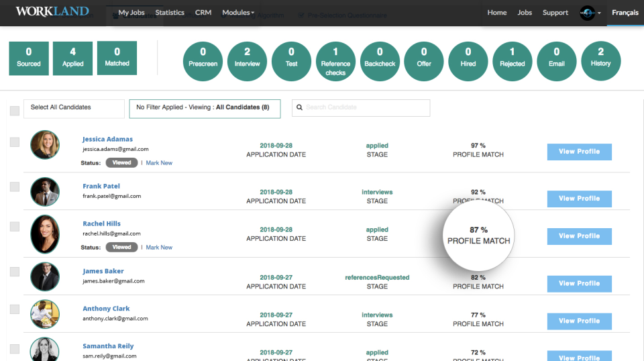Tick the Select All Candidates checkbox
This screenshot has height=361, width=644.
point(15,111)
